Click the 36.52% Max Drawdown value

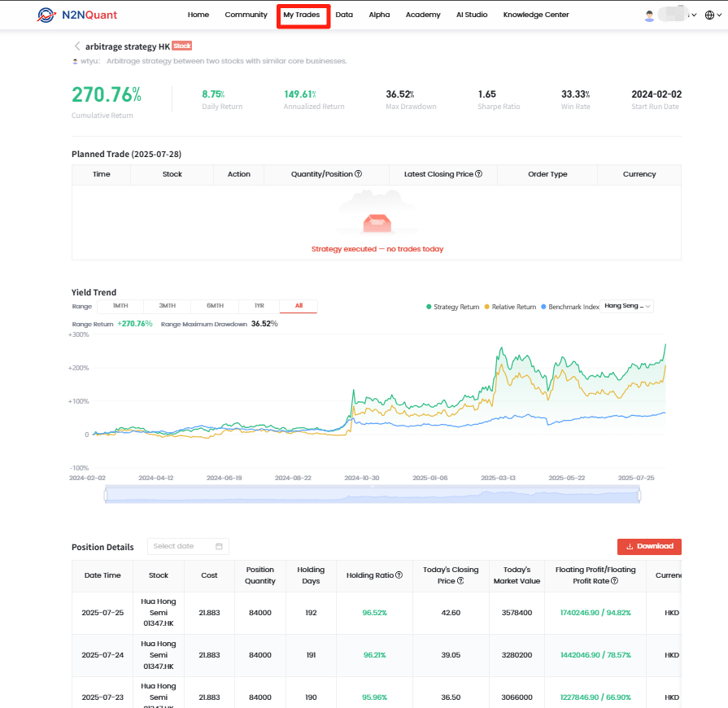coord(399,94)
